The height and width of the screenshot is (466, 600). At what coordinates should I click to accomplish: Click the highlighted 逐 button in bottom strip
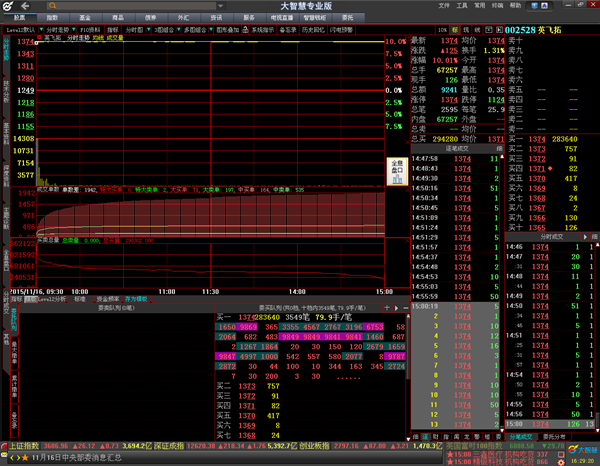(x=426, y=437)
